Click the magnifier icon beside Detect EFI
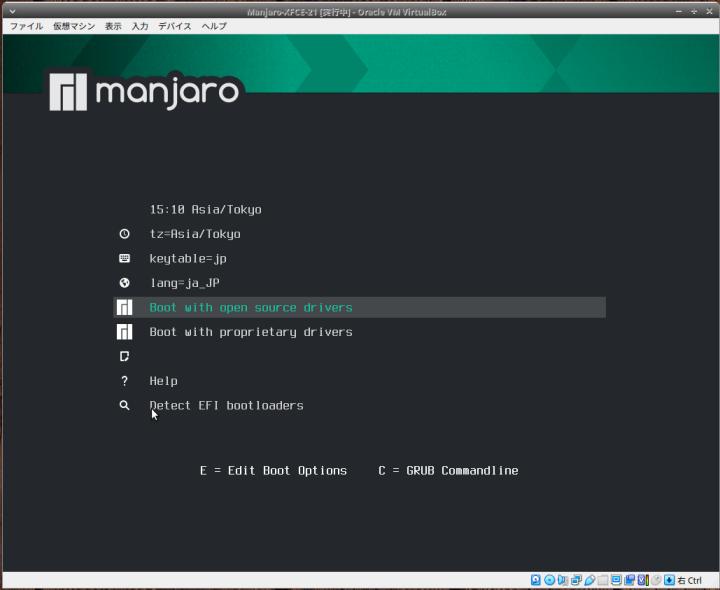Image resolution: width=720 pixels, height=590 pixels. 124,405
